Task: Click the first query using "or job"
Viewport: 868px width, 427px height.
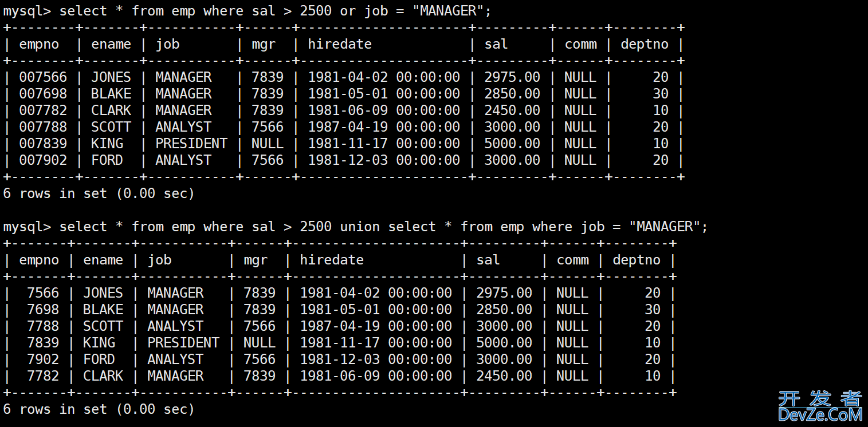Action: coord(248,11)
